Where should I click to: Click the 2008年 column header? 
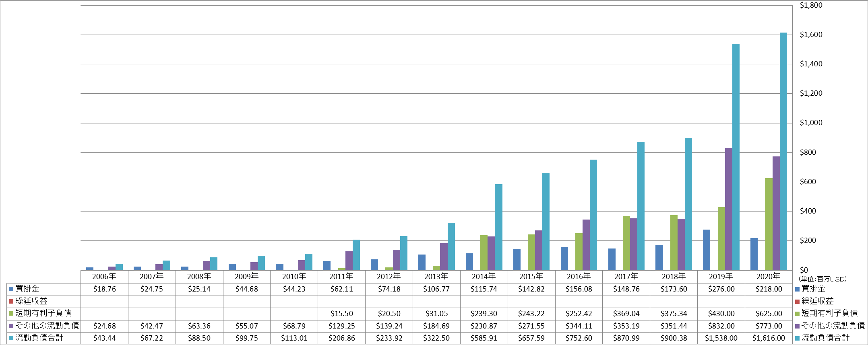coord(199,276)
